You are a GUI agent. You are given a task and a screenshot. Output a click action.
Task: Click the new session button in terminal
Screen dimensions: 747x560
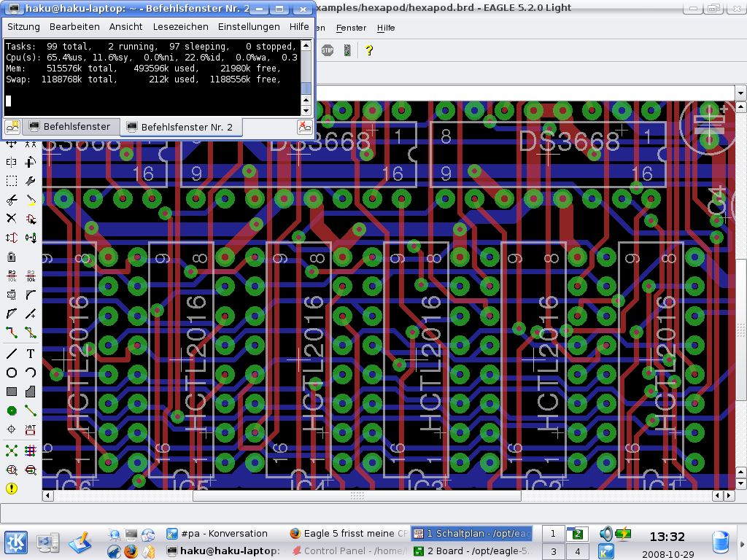coord(12,127)
